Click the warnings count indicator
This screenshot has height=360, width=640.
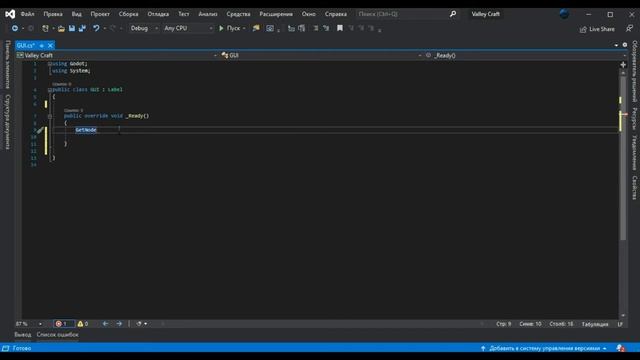point(83,324)
